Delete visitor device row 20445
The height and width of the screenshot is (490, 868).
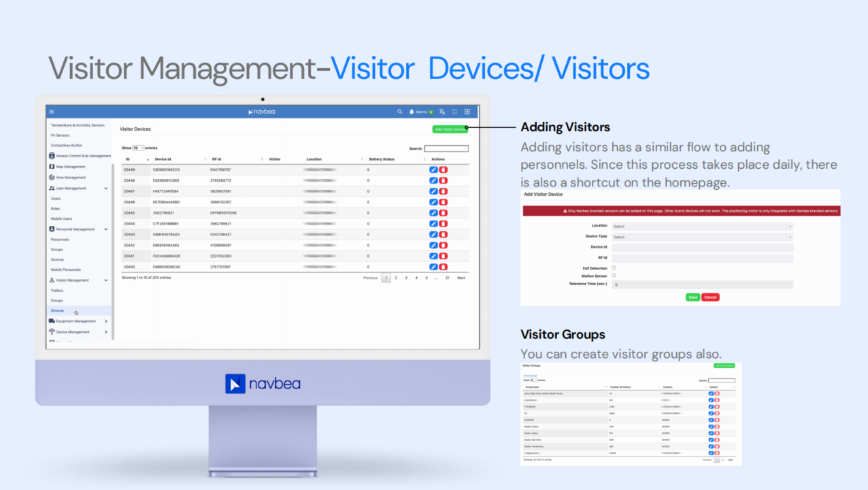click(x=444, y=212)
